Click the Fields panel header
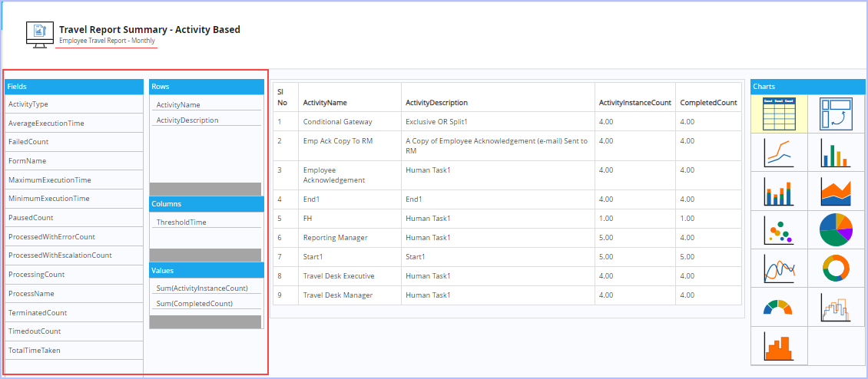 pyautogui.click(x=75, y=87)
